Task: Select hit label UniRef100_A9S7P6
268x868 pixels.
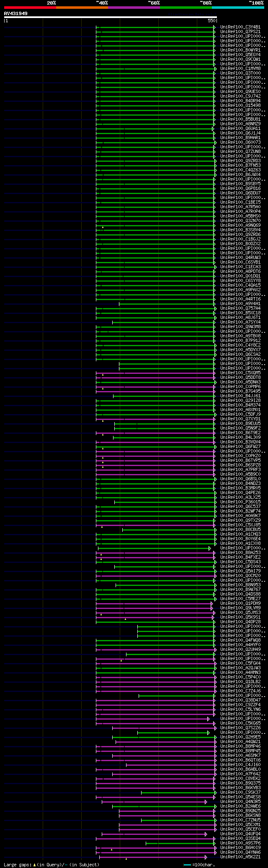Action: (x=240, y=843)
